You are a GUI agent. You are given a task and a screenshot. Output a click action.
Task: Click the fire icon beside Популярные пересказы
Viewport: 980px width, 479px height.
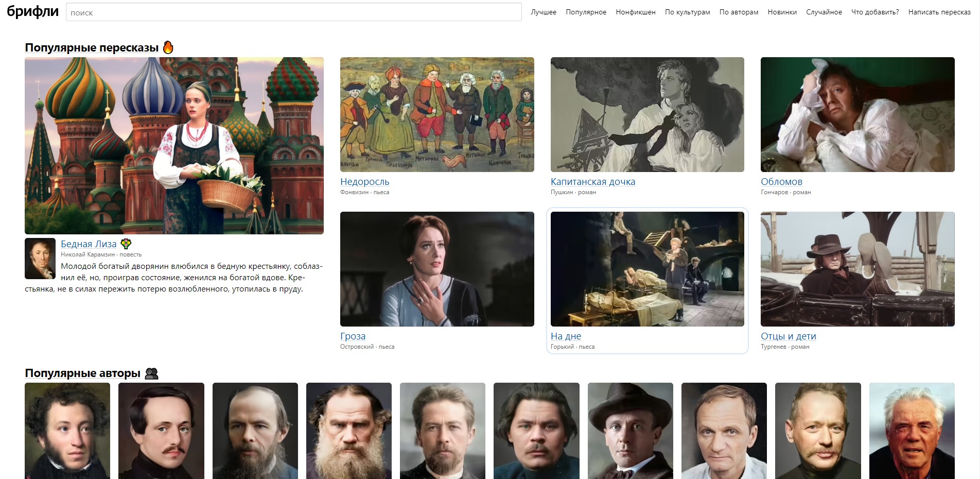point(168,47)
